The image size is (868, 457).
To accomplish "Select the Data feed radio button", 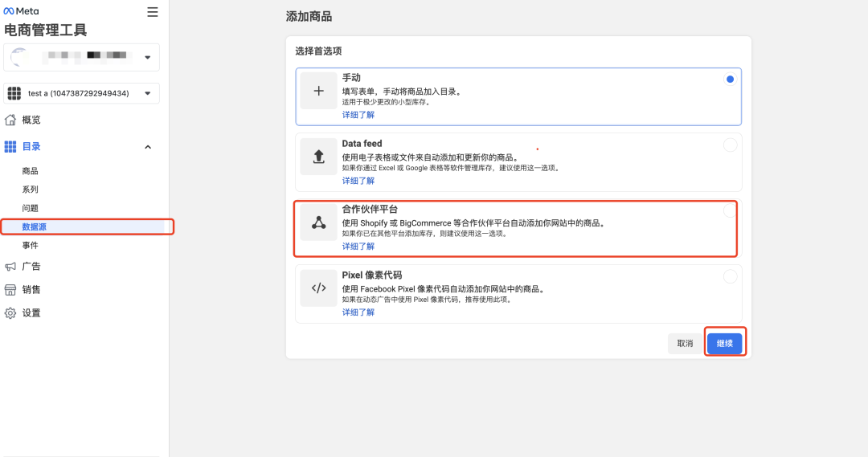I will tap(730, 145).
